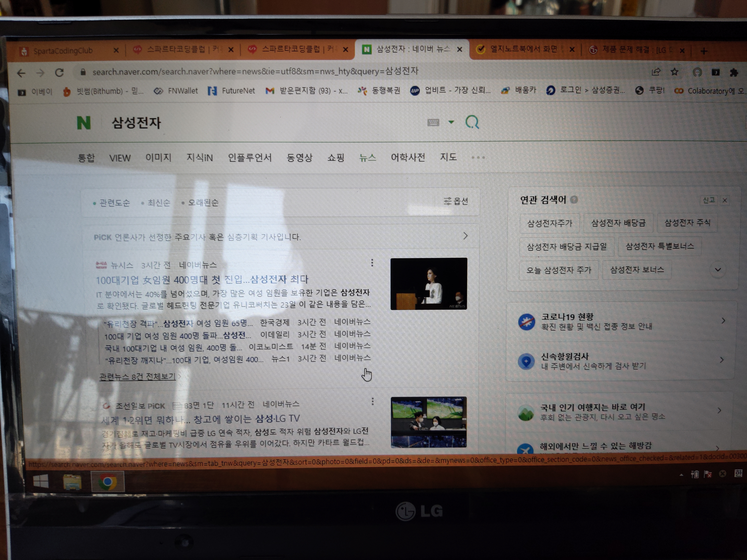Switch to the VIEW search tab

[120, 158]
